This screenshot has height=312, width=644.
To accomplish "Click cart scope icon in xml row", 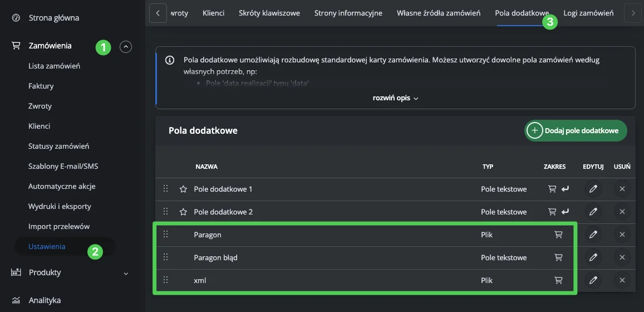I will click(x=559, y=280).
